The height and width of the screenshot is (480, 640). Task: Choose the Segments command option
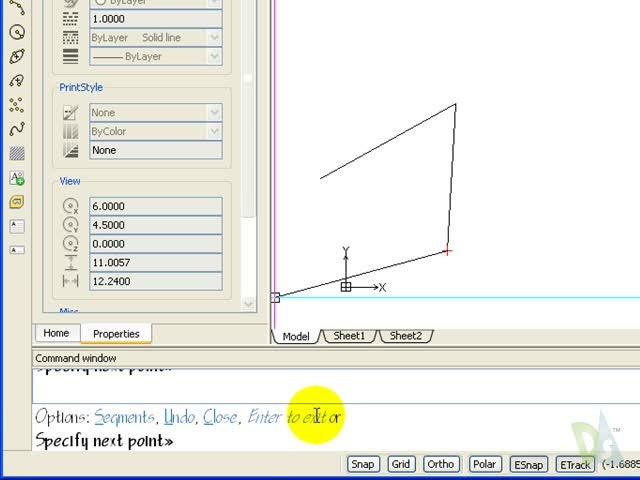(124, 417)
